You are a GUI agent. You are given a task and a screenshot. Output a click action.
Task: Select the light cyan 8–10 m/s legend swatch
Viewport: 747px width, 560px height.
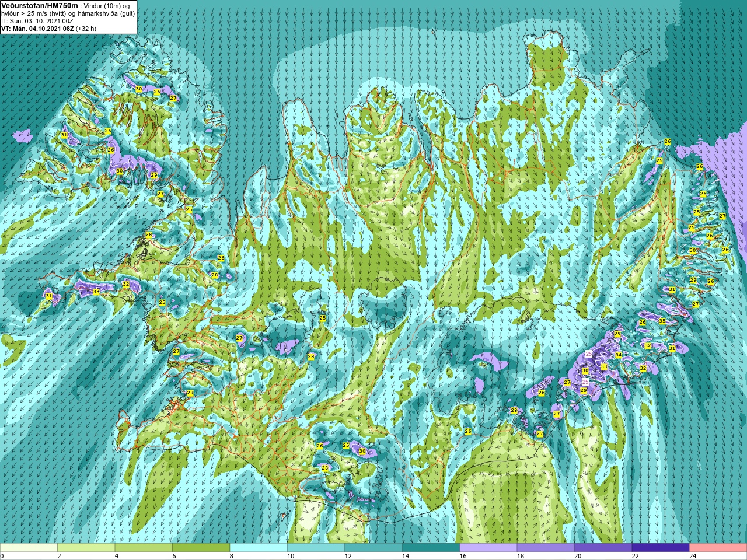(x=259, y=548)
